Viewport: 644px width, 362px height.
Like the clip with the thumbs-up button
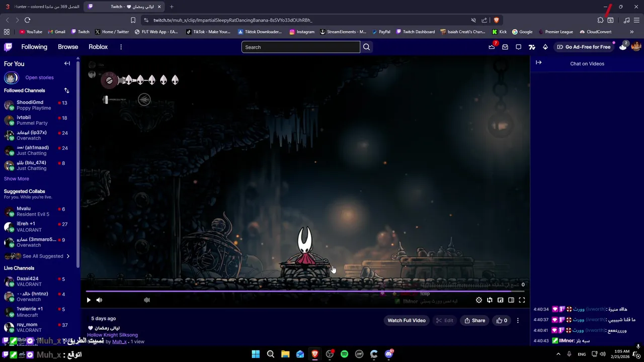[502, 320]
